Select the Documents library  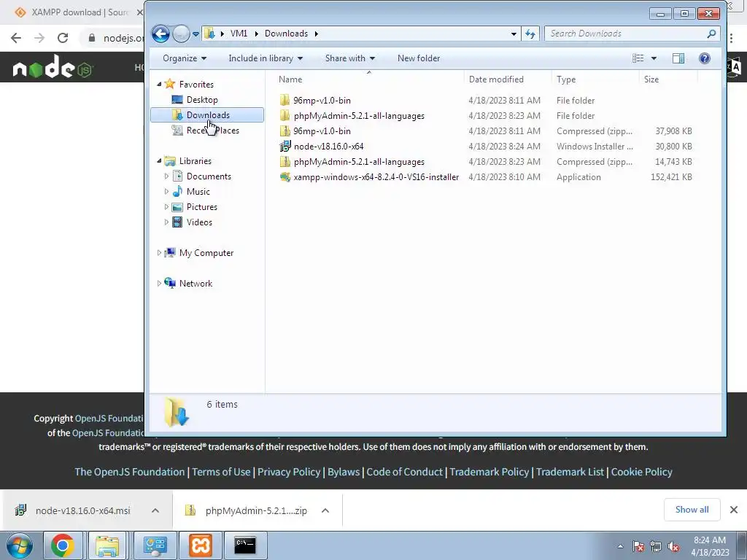[209, 176]
